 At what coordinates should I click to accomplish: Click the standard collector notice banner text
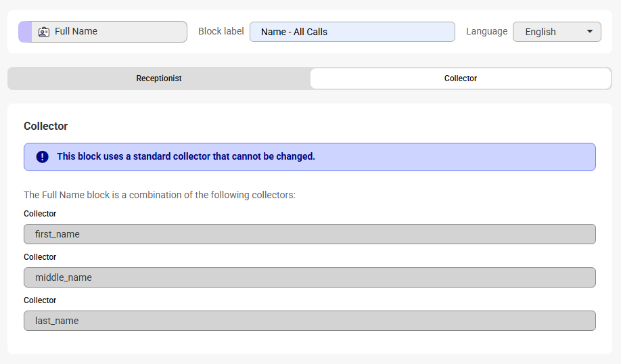tap(186, 157)
